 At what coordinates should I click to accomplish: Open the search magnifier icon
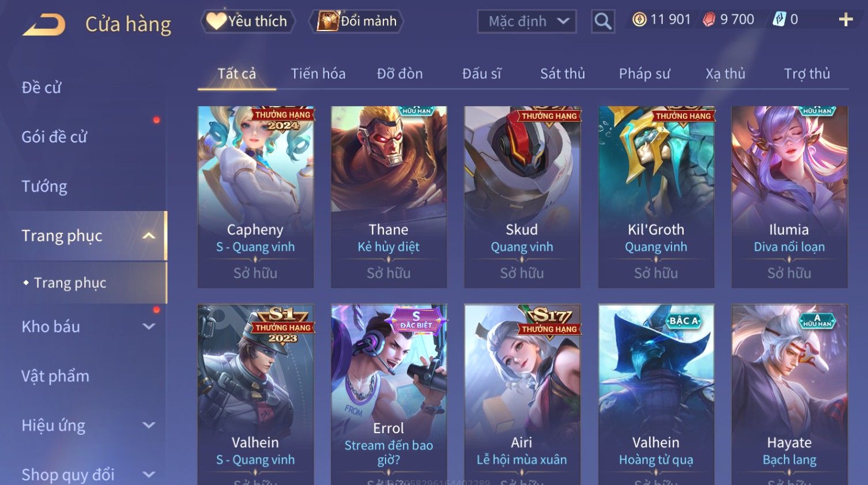click(603, 21)
